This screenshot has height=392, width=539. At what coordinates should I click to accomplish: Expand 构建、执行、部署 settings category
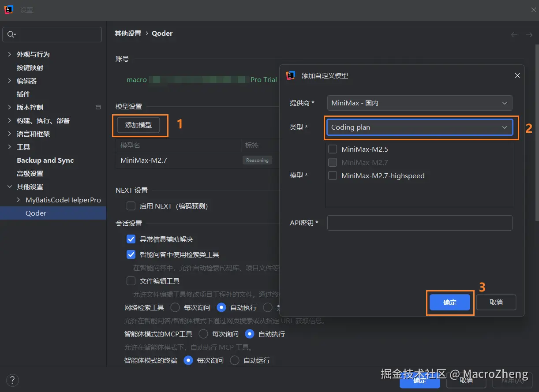coord(10,120)
